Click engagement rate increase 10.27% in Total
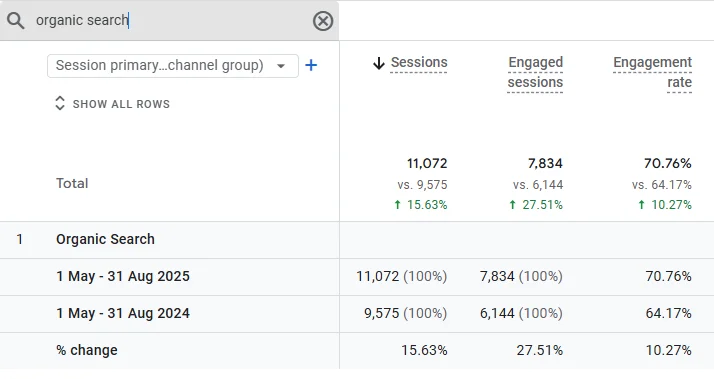 coord(665,205)
